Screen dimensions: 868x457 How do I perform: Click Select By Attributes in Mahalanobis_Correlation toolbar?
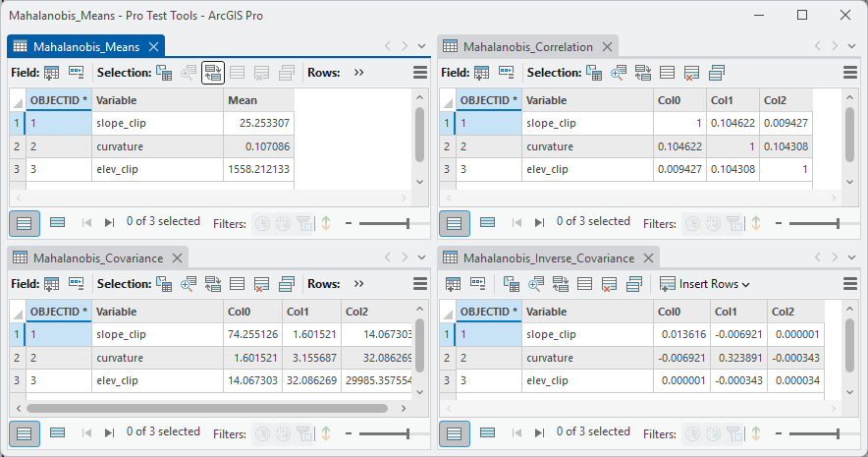594,73
